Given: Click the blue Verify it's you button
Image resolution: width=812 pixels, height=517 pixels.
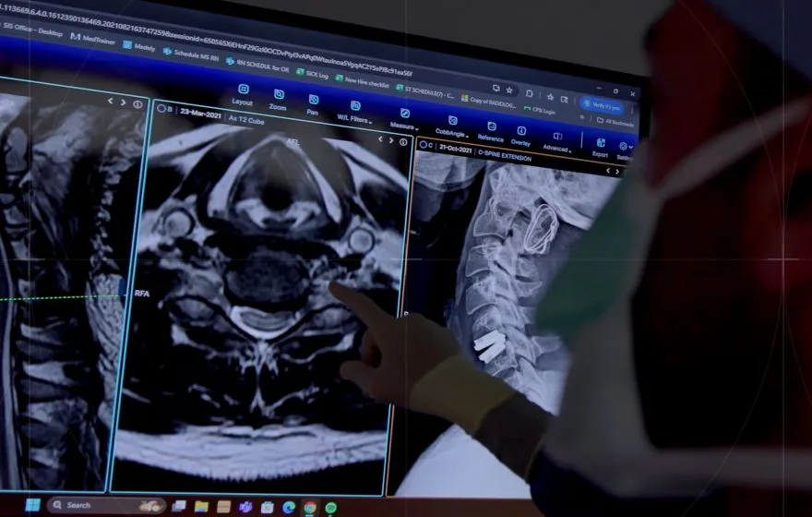Looking at the screenshot, I should [x=602, y=105].
